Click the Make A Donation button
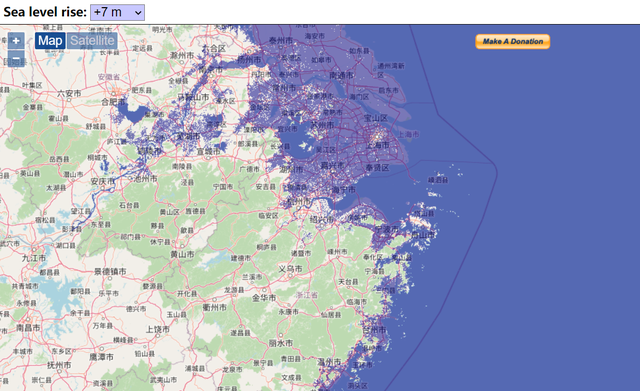The image size is (640, 391). 513,41
